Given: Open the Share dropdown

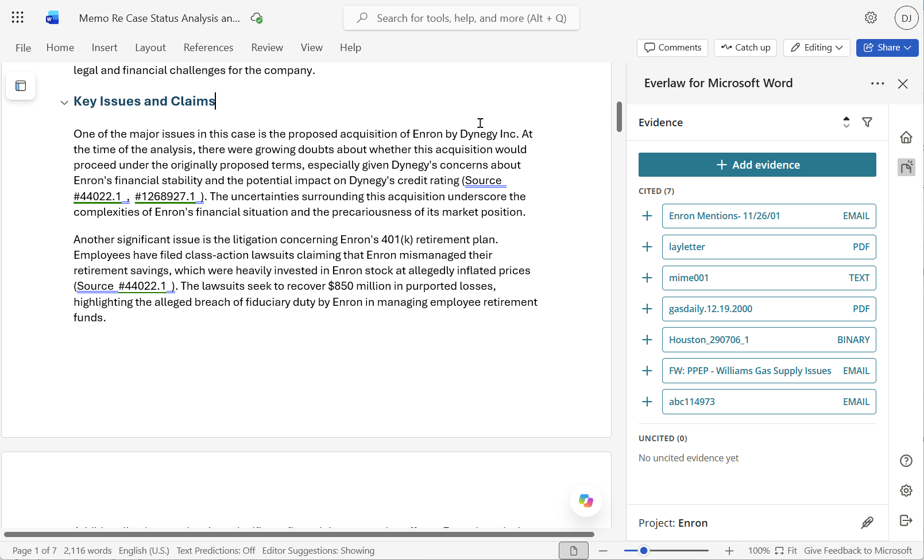Looking at the screenshot, I should [887, 48].
